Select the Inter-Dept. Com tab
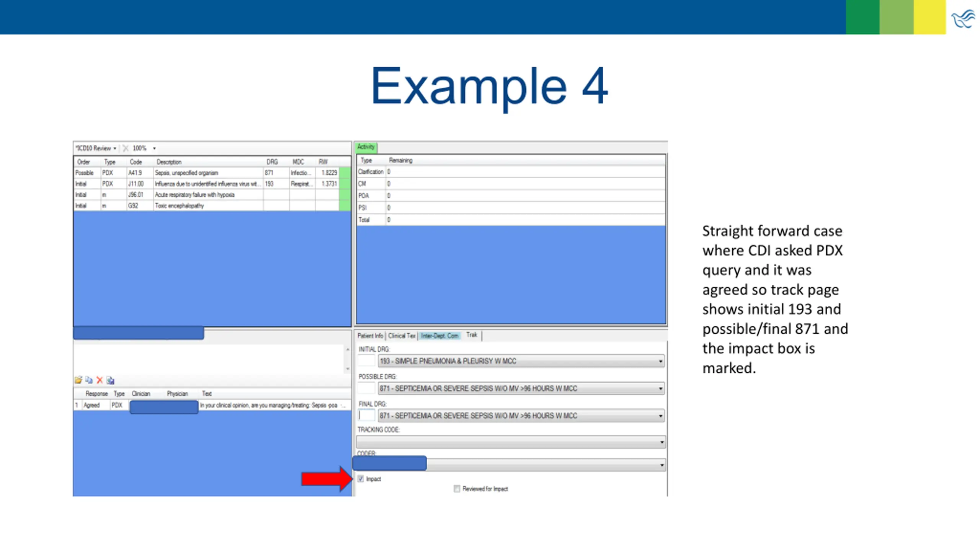This screenshot has width=980, height=551. [439, 336]
